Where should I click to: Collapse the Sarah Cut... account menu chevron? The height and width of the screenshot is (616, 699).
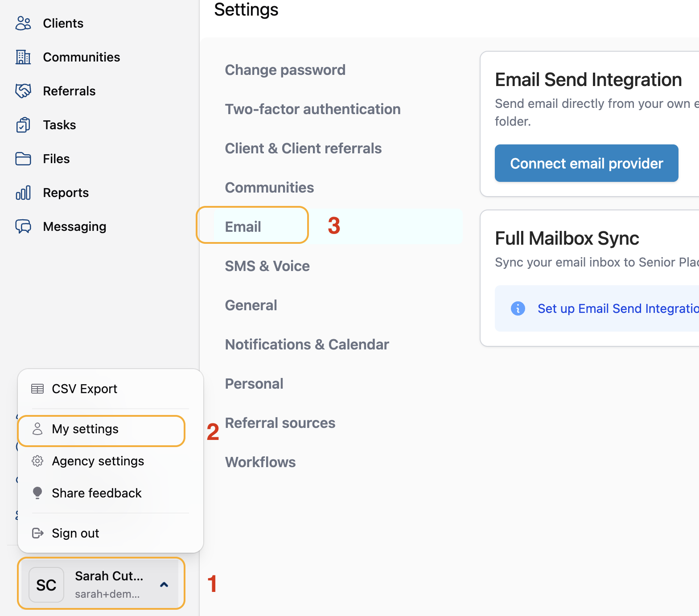[x=164, y=584]
